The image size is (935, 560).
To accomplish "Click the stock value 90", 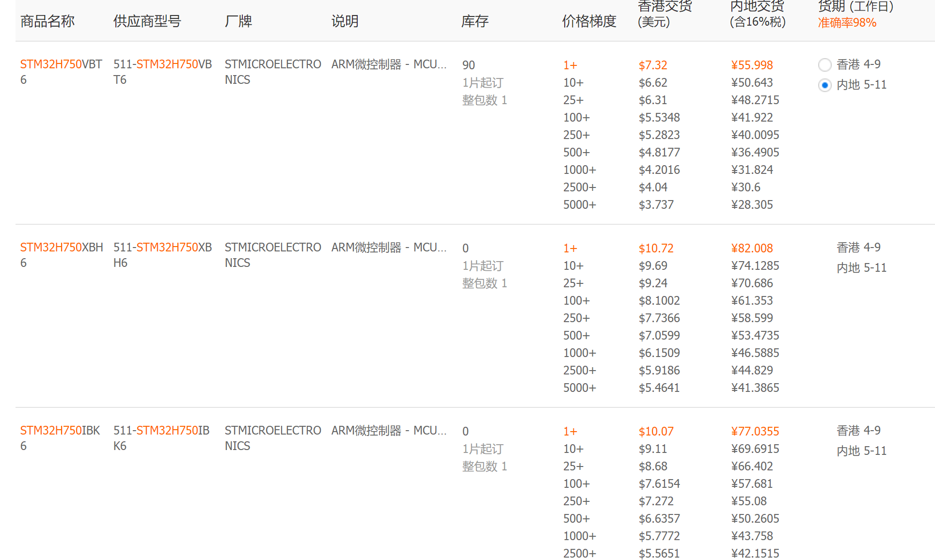I will point(469,65).
